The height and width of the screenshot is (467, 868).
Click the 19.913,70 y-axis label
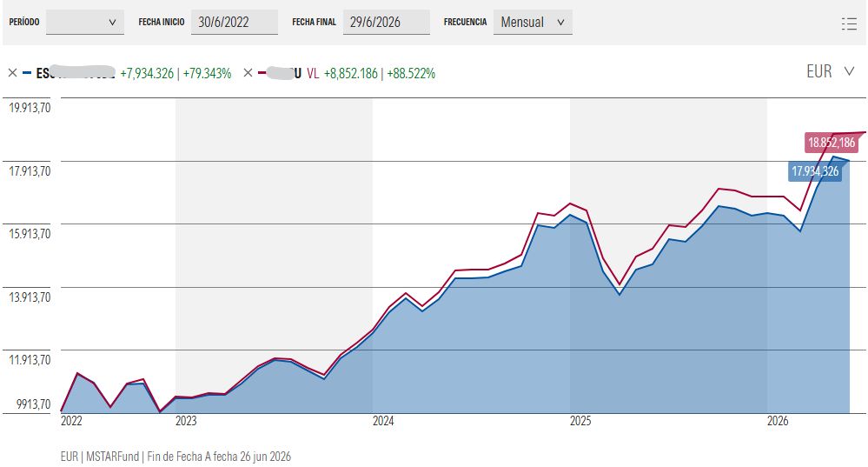coord(30,108)
